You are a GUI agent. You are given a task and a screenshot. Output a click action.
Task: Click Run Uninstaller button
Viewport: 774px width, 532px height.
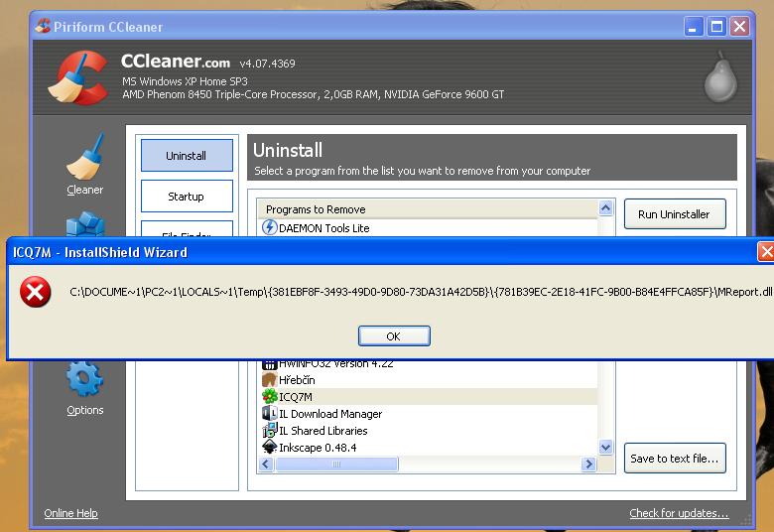[x=675, y=213]
